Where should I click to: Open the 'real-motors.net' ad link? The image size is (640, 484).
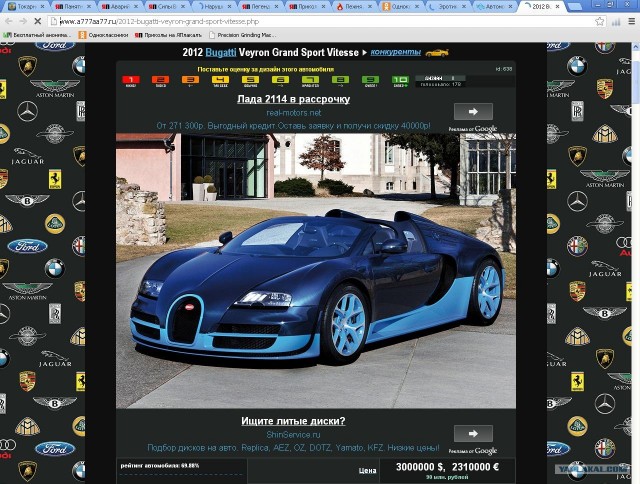(294, 113)
